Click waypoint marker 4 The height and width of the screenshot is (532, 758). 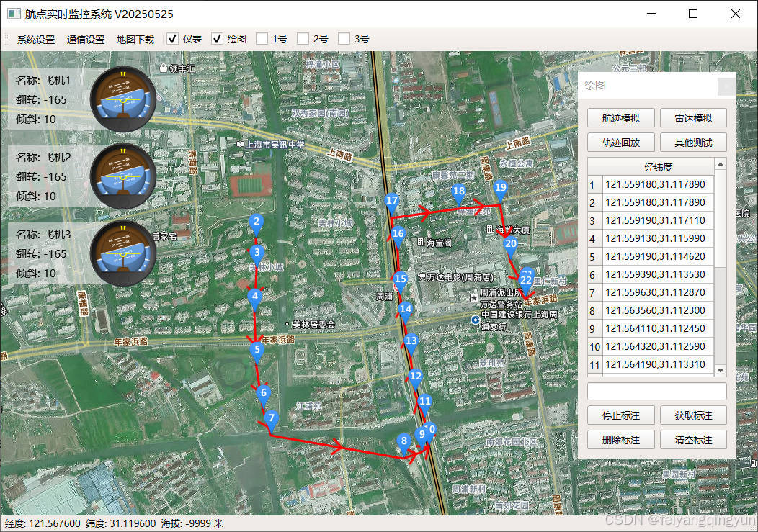point(255,299)
